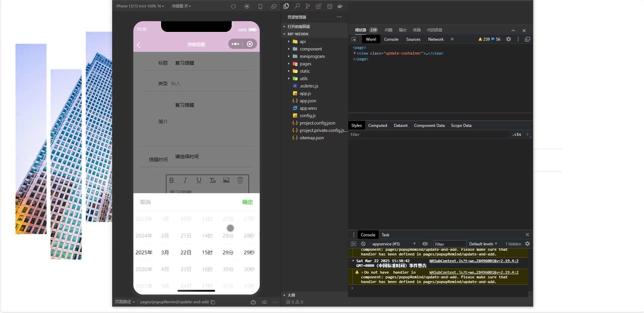This screenshot has height=313, width=644.
Task: Toggle the console eye live expression icon
Action: point(425,244)
